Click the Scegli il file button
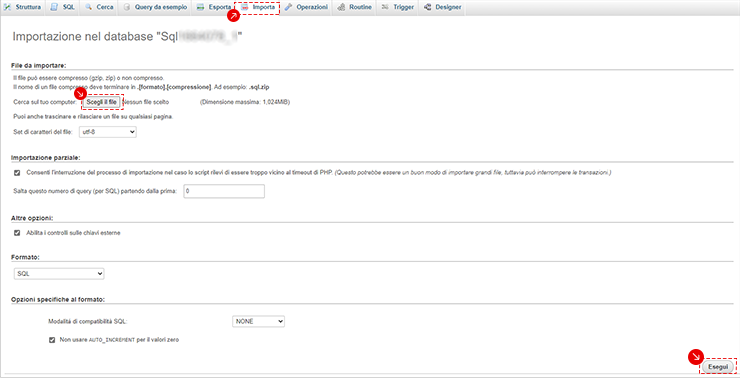The height and width of the screenshot is (378, 740). [101, 102]
